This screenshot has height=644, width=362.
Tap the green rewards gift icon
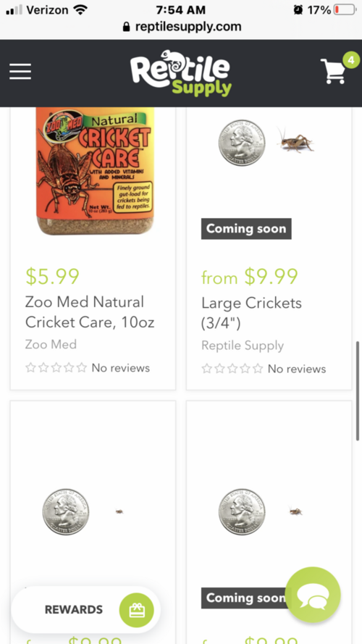[x=136, y=610]
